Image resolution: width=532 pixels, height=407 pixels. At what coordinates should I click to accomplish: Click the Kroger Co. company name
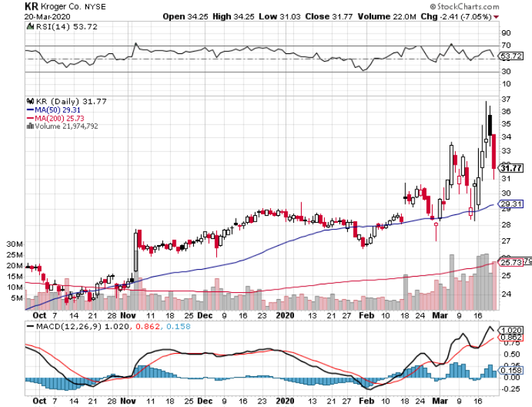(x=61, y=6)
